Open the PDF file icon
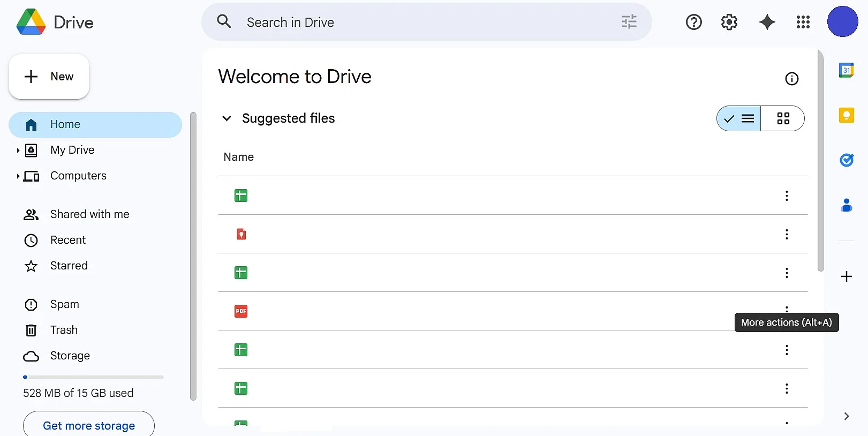868x436 pixels. click(241, 311)
